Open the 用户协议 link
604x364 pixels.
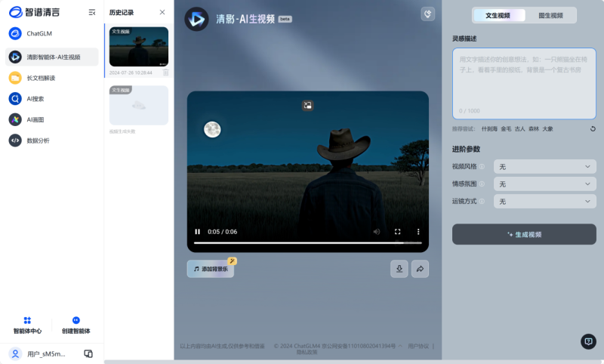tap(418, 346)
